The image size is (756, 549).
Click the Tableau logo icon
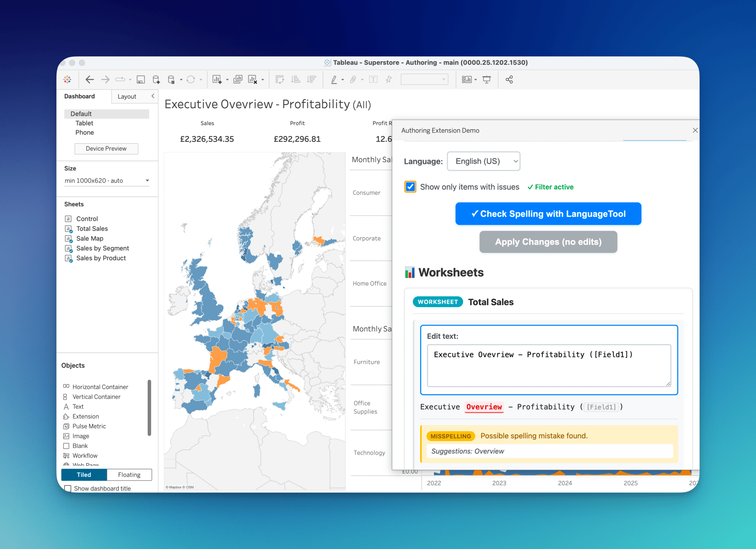[x=67, y=80]
